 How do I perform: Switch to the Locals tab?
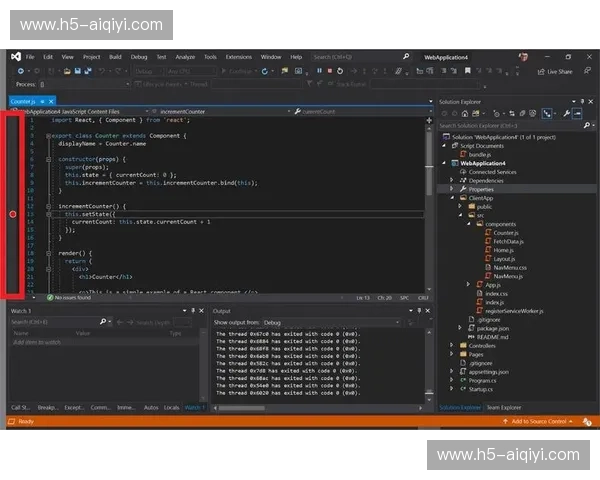(171, 408)
